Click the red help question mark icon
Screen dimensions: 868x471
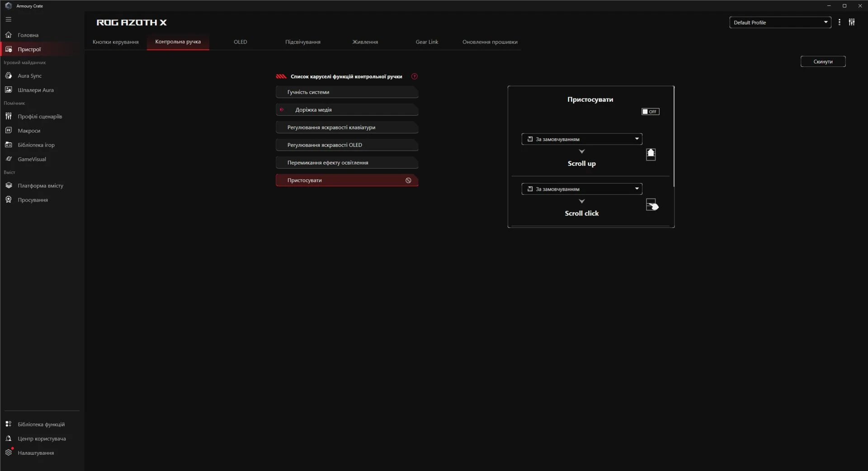(415, 76)
